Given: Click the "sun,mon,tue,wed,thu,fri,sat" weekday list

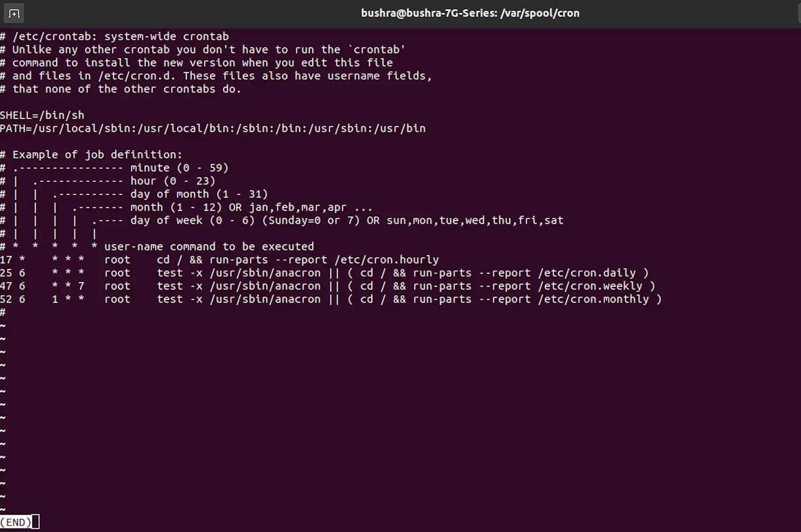Looking at the screenshot, I should (475, 220).
